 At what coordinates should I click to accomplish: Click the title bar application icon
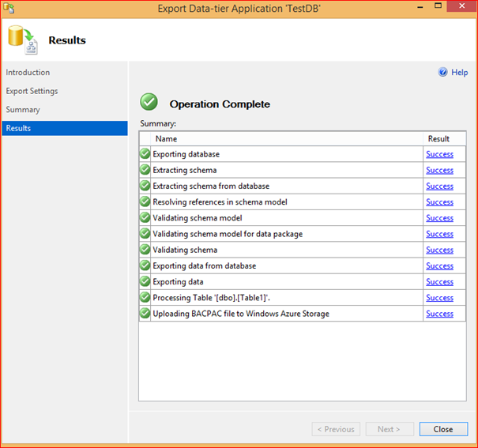(x=9, y=8)
